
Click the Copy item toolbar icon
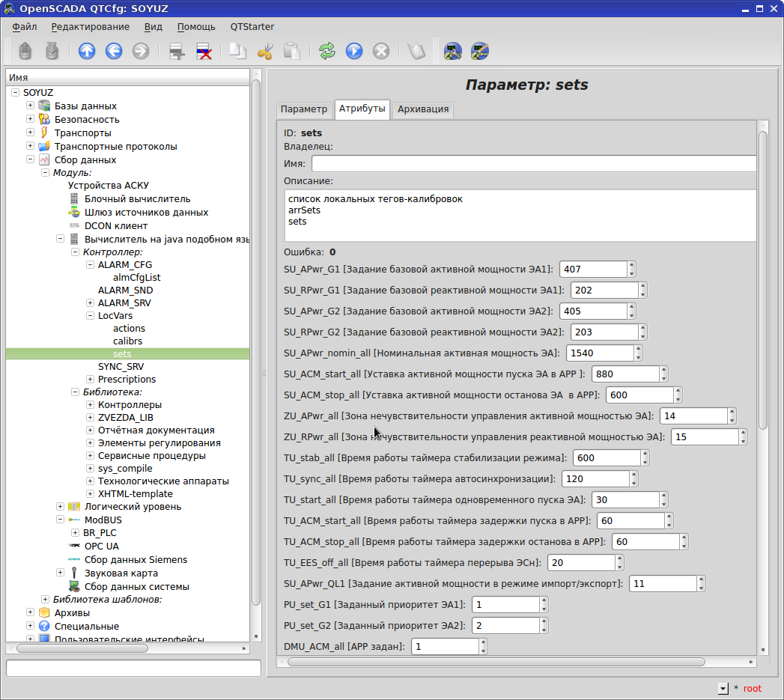tap(238, 51)
